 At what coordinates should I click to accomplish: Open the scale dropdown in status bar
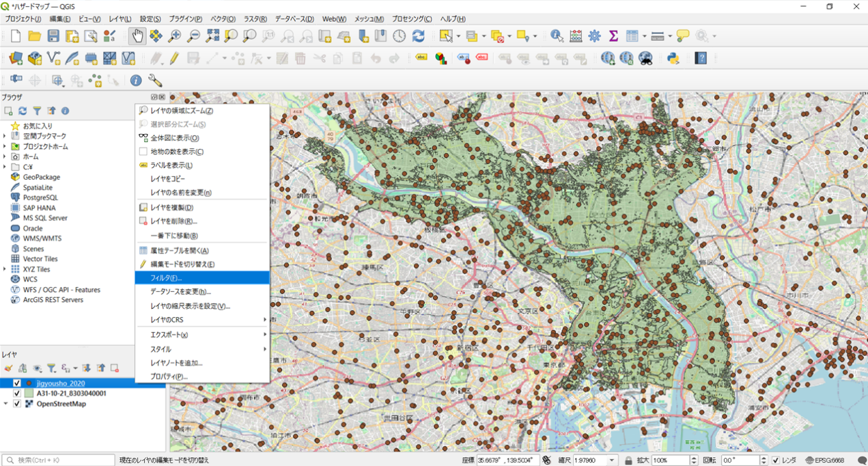[x=612, y=461]
